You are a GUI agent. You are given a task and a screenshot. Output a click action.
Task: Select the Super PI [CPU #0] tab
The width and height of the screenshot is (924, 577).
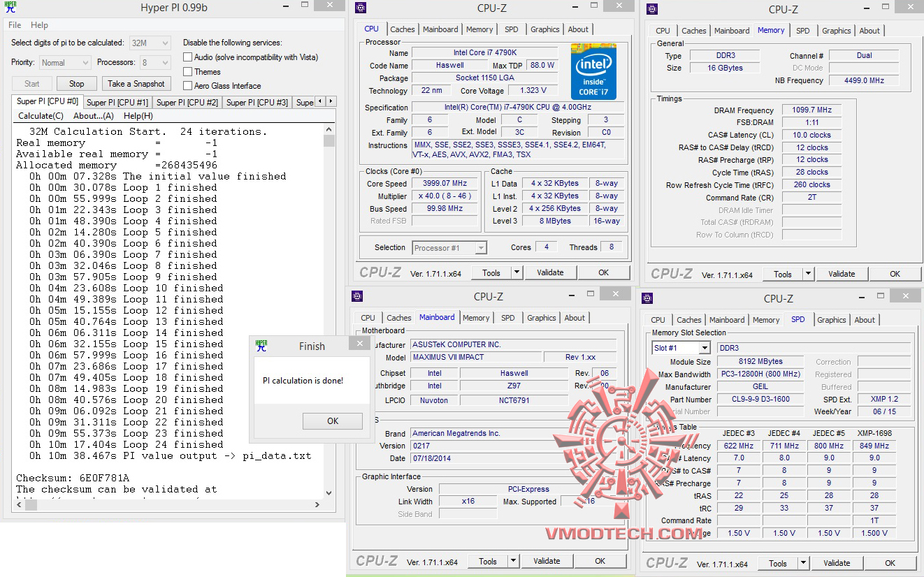(48, 101)
